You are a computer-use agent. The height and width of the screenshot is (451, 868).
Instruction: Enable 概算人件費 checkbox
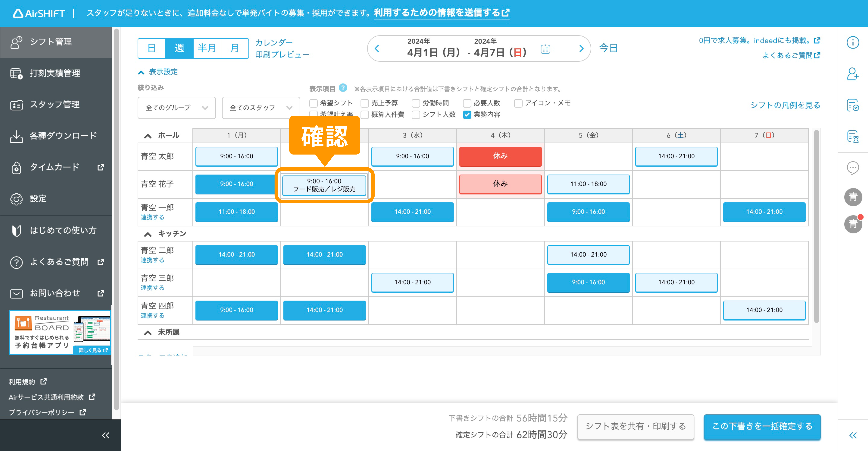[x=365, y=115]
